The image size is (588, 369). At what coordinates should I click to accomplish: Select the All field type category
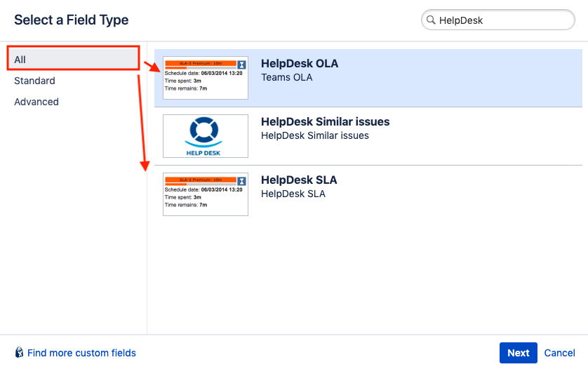[x=73, y=60]
